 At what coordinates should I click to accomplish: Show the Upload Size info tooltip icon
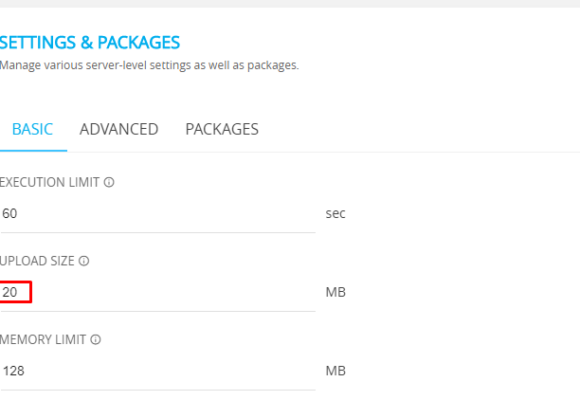coord(84,261)
